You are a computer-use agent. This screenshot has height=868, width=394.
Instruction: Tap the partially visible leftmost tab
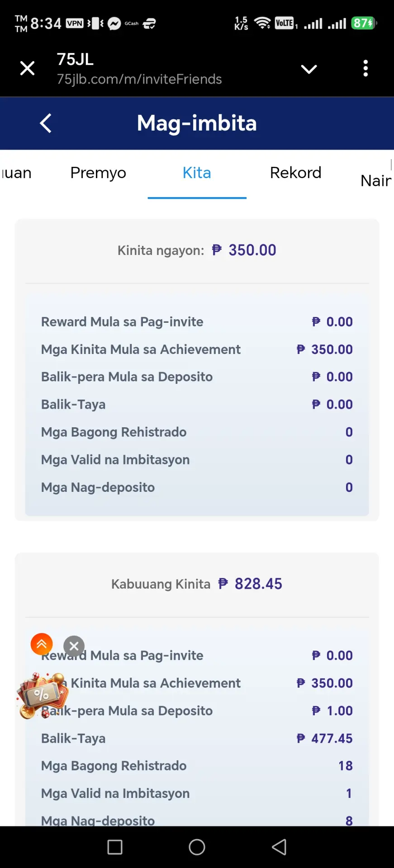tap(16, 173)
